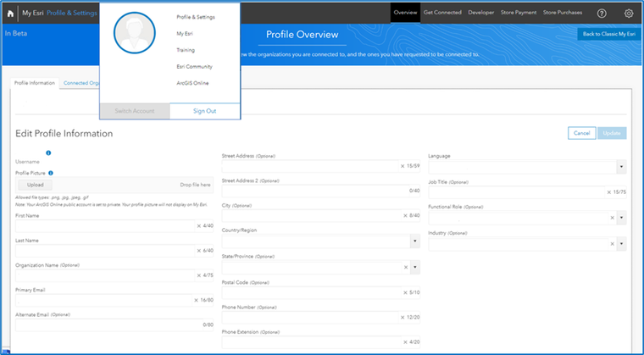
Task: Clear the First Name field with X
Action: pos(199,225)
